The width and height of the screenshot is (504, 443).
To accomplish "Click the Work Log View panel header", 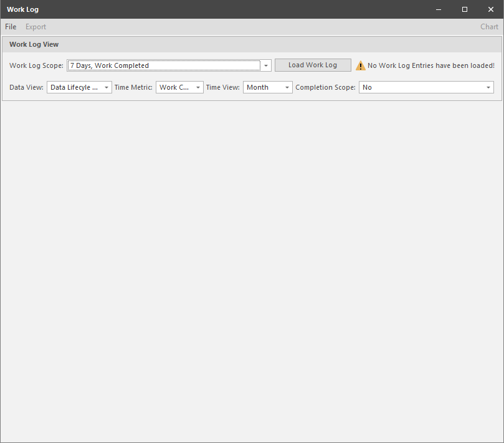I will [252, 44].
